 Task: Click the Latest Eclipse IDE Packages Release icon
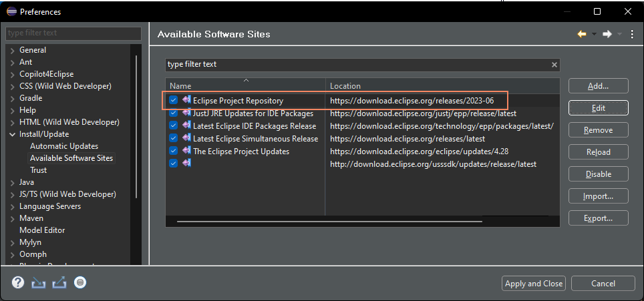(186, 125)
